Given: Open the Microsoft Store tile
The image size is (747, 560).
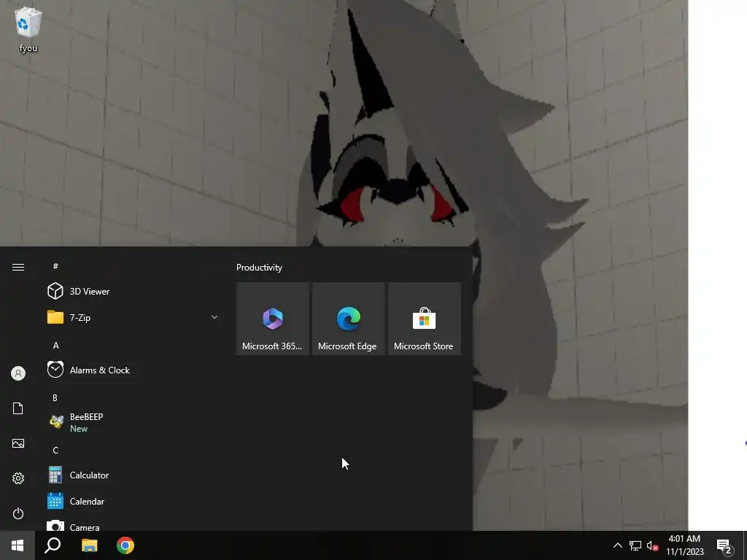Looking at the screenshot, I should (x=424, y=319).
